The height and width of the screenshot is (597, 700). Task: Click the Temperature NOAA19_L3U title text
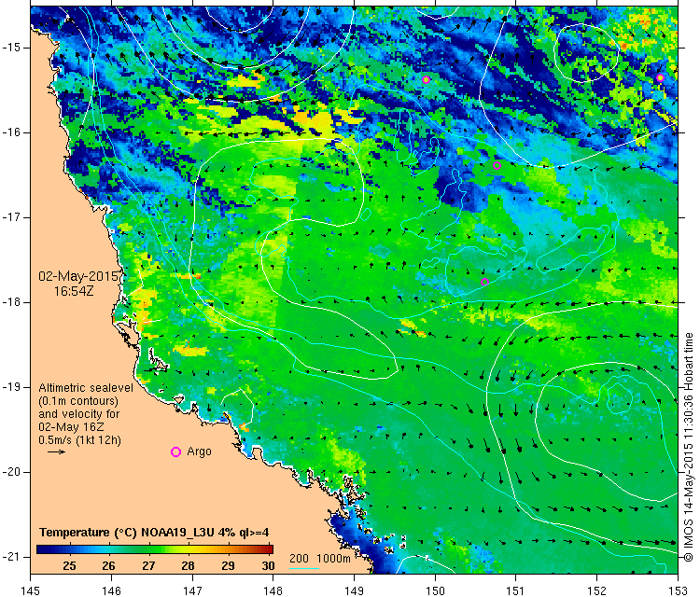click(x=154, y=533)
